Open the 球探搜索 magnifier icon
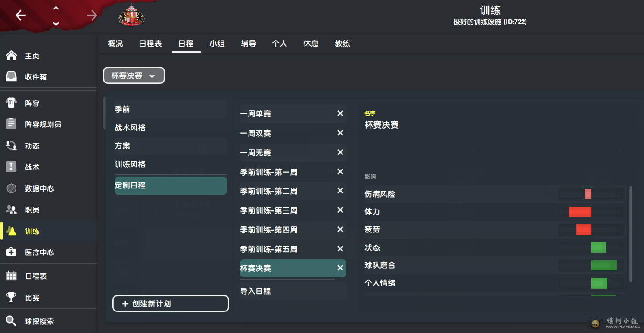The width and height of the screenshot is (644, 333). tap(11, 321)
